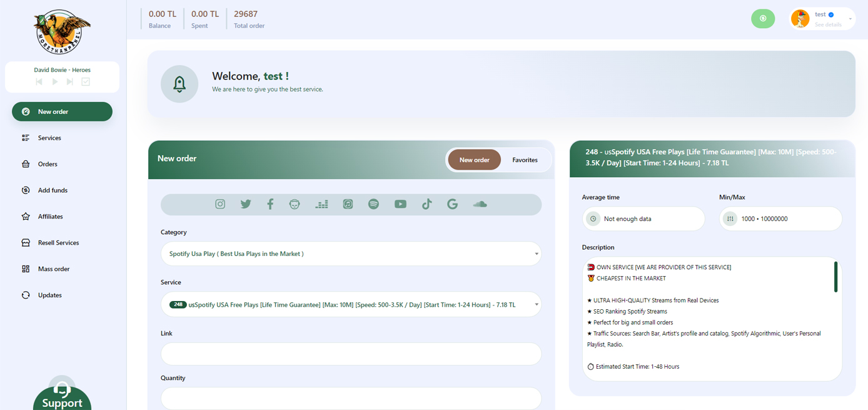
Task: Filter services by TikTok icon
Action: (426, 204)
